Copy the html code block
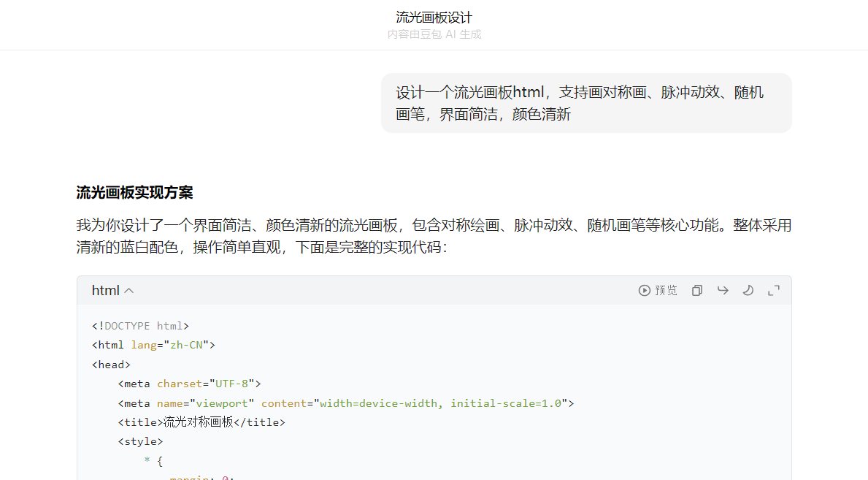 click(x=697, y=291)
